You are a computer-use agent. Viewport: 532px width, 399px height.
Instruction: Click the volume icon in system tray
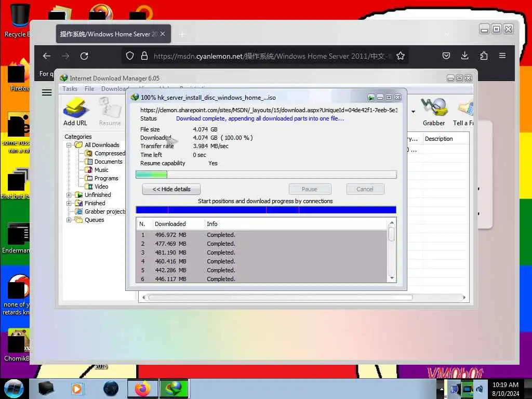tap(480, 389)
